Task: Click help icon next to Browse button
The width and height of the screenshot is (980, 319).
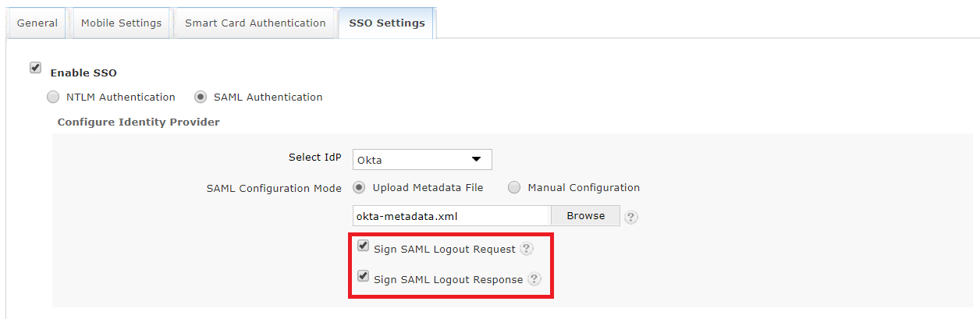Action: 631,217
